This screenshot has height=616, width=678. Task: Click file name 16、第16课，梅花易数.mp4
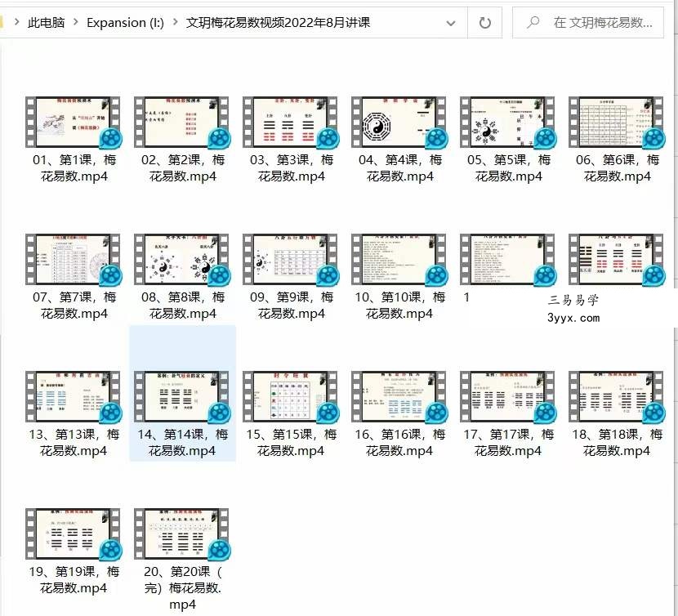(399, 443)
